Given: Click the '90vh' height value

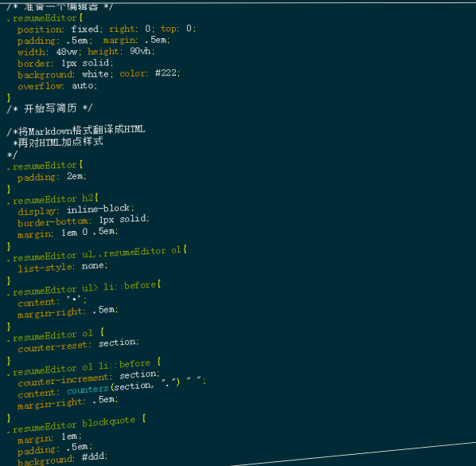Looking at the screenshot, I should click(140, 51).
